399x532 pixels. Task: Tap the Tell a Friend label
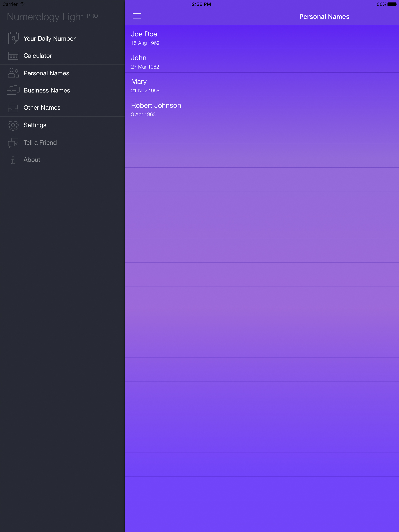pos(40,143)
